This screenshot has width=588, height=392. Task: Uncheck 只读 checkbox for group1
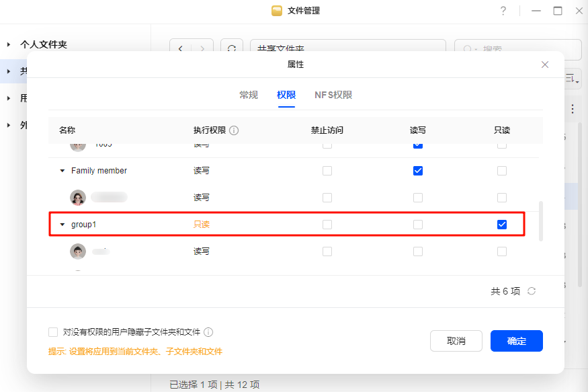pos(502,225)
